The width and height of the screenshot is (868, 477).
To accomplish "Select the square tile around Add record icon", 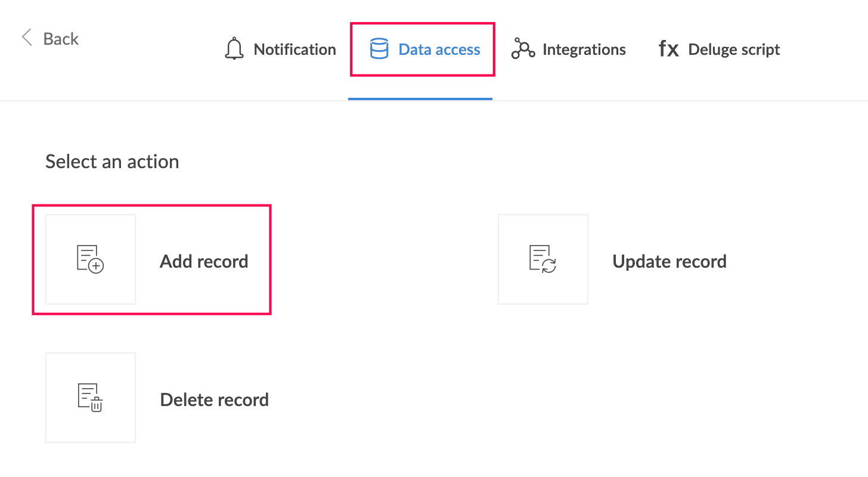I will (91, 259).
